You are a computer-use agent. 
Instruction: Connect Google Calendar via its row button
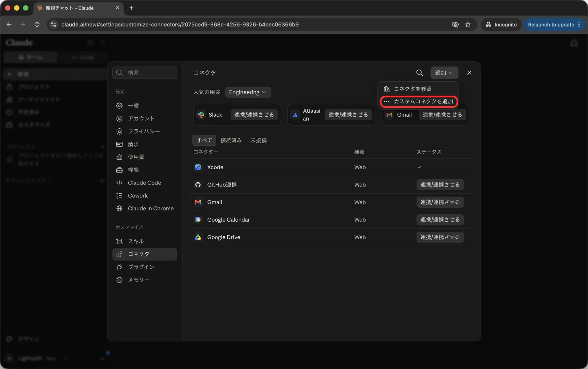click(440, 220)
